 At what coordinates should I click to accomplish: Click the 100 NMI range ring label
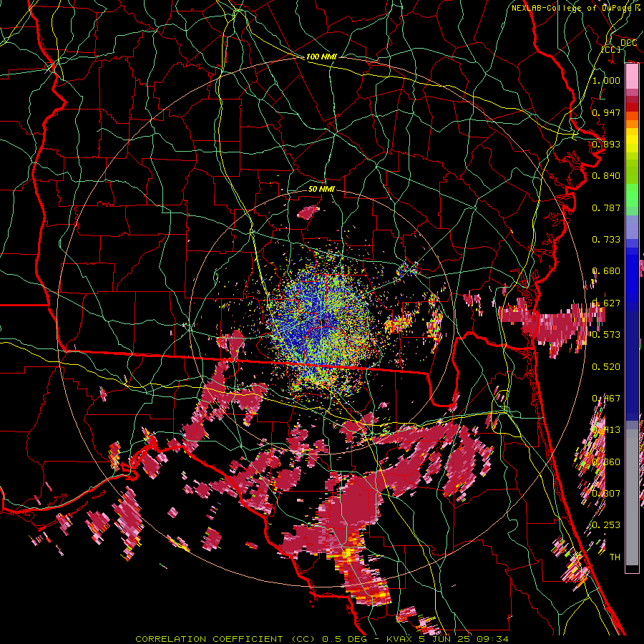(x=321, y=57)
